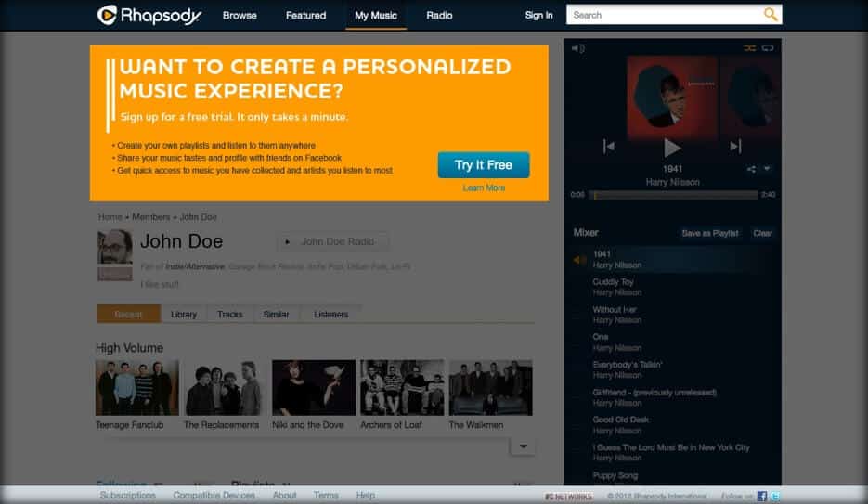
Task: Open Subscriptions footer link
Action: 127,495
